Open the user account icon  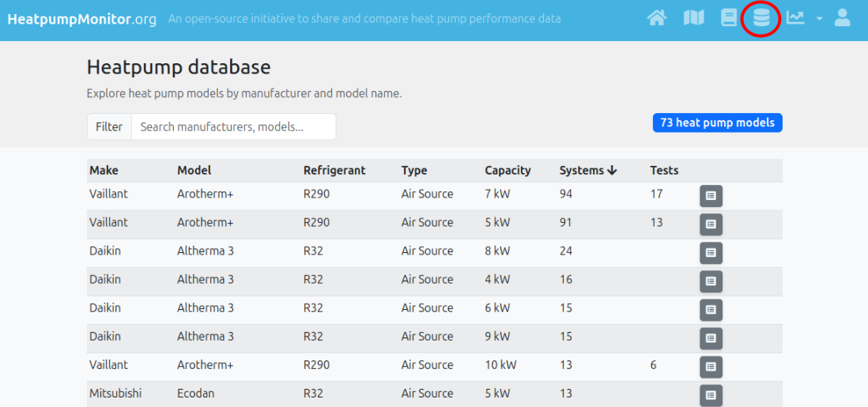click(x=842, y=17)
